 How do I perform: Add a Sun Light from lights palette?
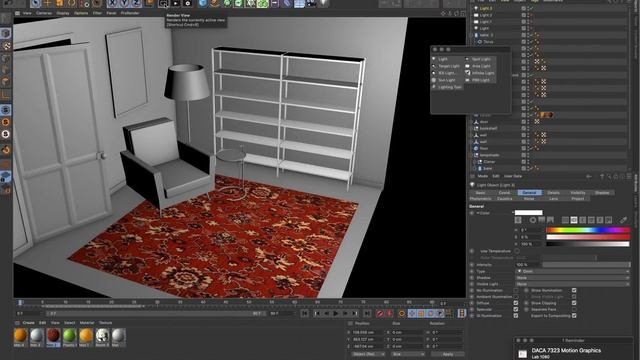pyautogui.click(x=447, y=80)
